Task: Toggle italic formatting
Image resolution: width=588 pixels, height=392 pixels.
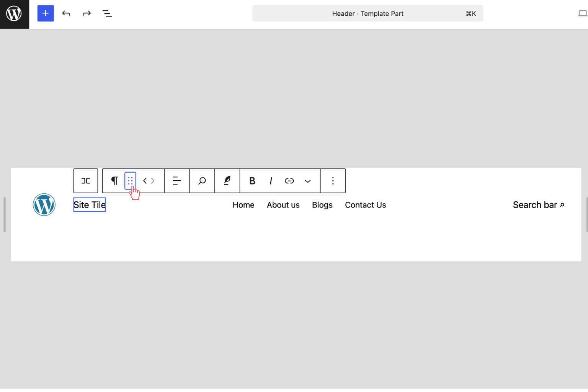Action: point(271,181)
